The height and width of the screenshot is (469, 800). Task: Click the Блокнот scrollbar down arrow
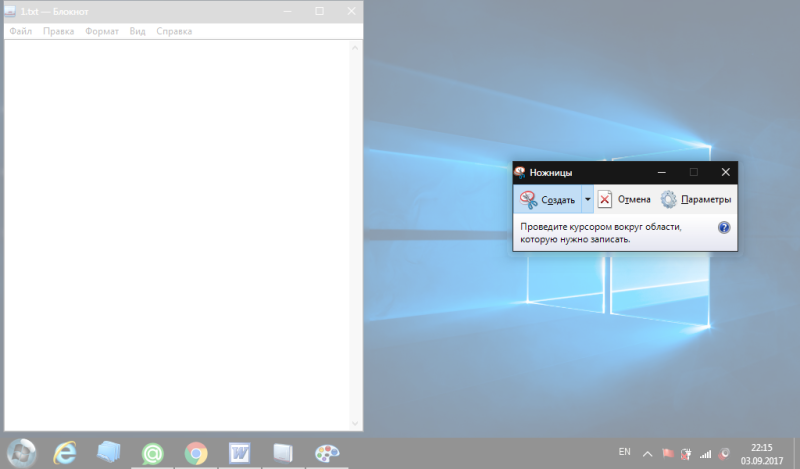pyautogui.click(x=356, y=424)
